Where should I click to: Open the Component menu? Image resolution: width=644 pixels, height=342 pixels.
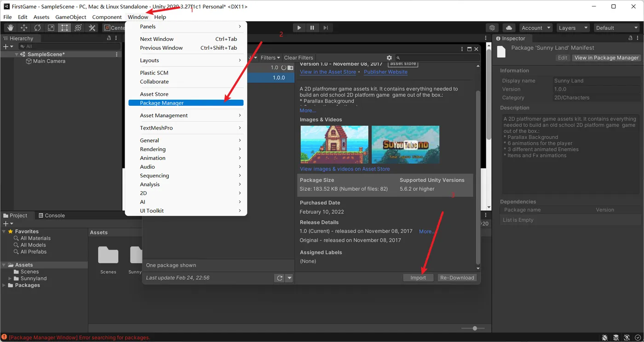[107, 17]
